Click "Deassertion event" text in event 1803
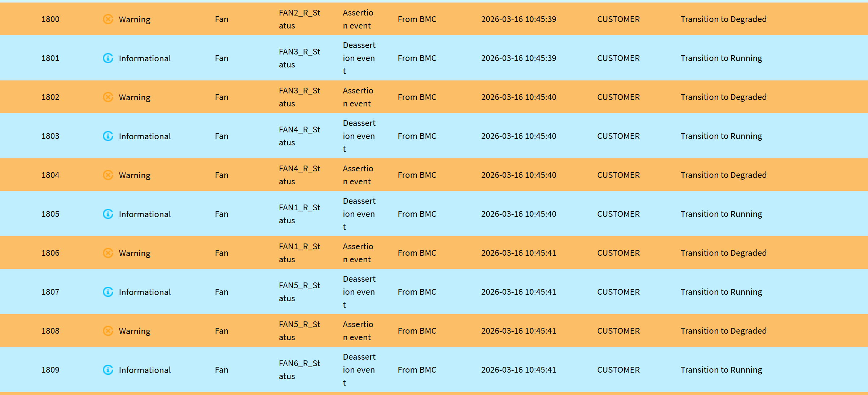The height and width of the screenshot is (395, 868). (359, 136)
